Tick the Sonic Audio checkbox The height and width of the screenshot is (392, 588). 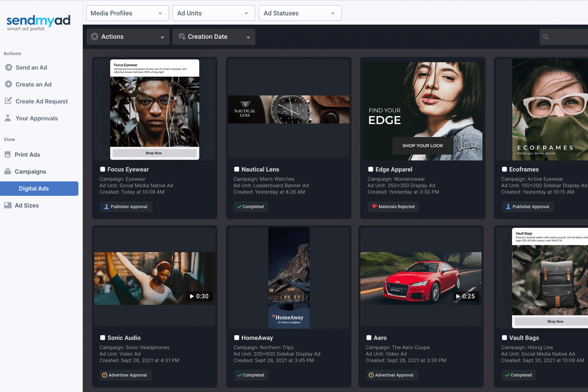point(103,338)
